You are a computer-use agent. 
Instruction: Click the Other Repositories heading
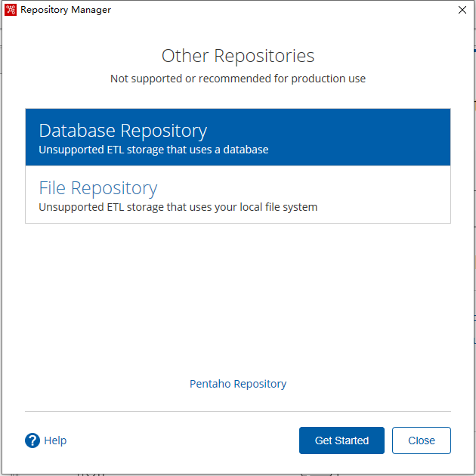(238, 56)
